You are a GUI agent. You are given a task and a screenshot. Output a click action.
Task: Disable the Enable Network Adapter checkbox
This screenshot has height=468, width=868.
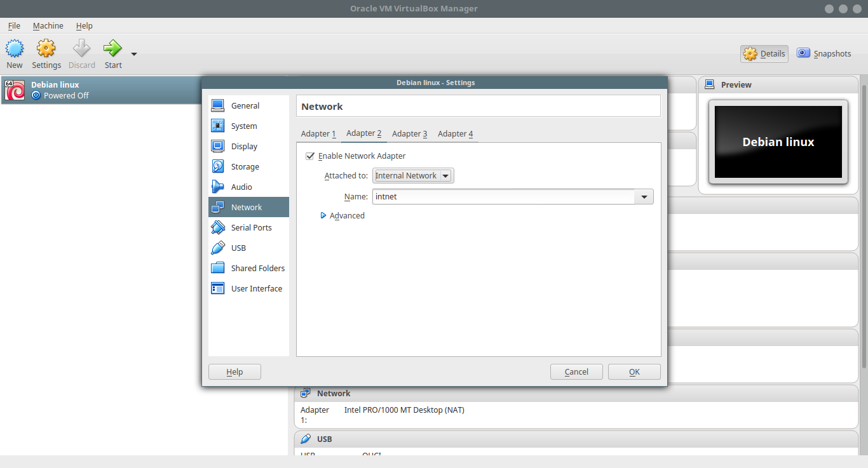click(x=310, y=156)
